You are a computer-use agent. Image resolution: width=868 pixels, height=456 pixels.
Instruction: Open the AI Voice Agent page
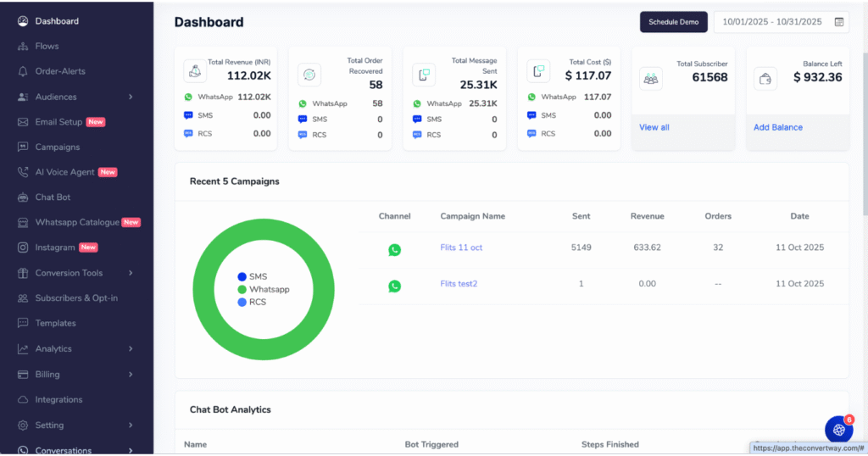point(64,172)
